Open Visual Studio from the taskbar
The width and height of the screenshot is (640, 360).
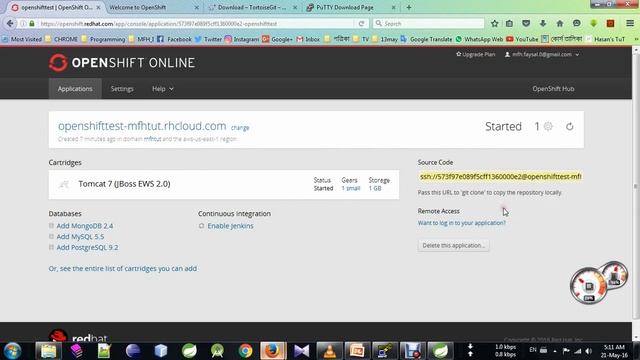pyautogui.click(x=301, y=351)
